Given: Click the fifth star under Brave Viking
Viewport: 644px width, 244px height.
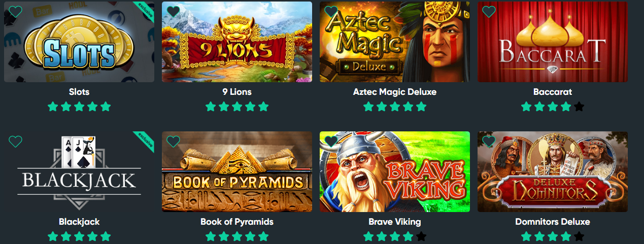Looking at the screenshot, I should coord(421,236).
